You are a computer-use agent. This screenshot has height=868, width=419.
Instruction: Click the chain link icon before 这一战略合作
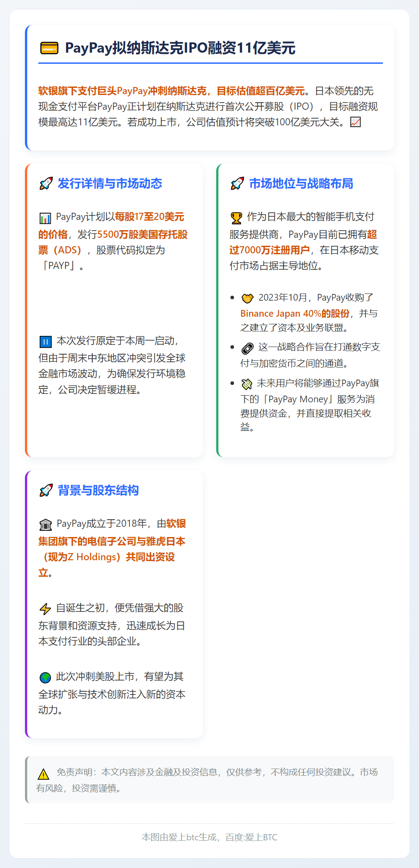pos(247,348)
